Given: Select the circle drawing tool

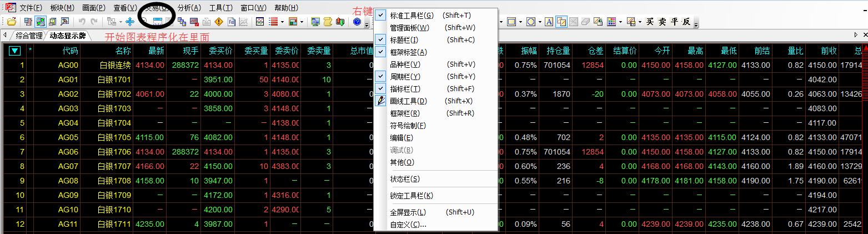Looking at the screenshot, I should [x=530, y=22].
